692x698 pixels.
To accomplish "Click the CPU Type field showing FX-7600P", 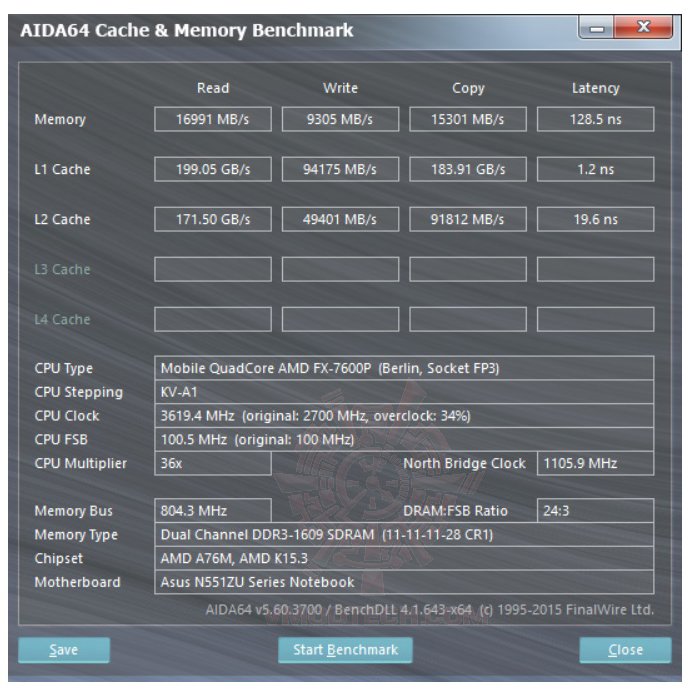I will [x=404, y=368].
